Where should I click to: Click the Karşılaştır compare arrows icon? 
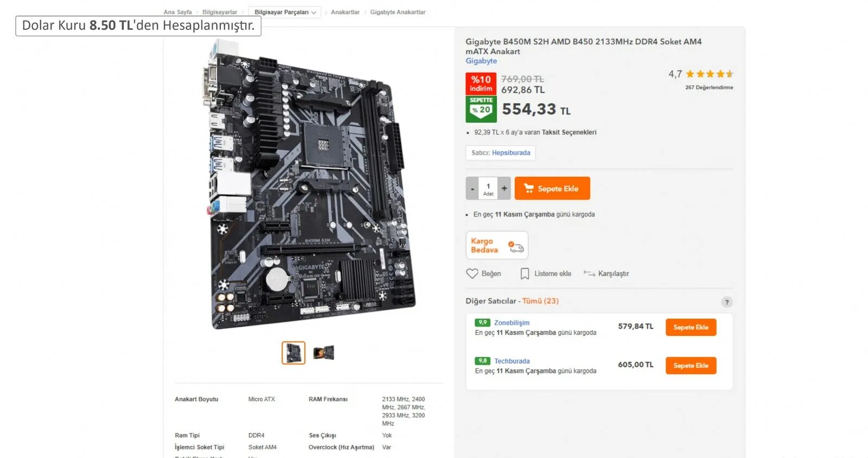tap(589, 273)
